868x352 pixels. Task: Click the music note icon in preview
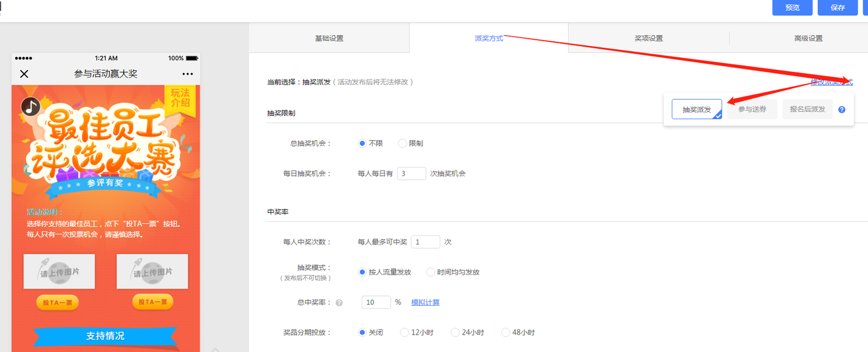tap(31, 106)
